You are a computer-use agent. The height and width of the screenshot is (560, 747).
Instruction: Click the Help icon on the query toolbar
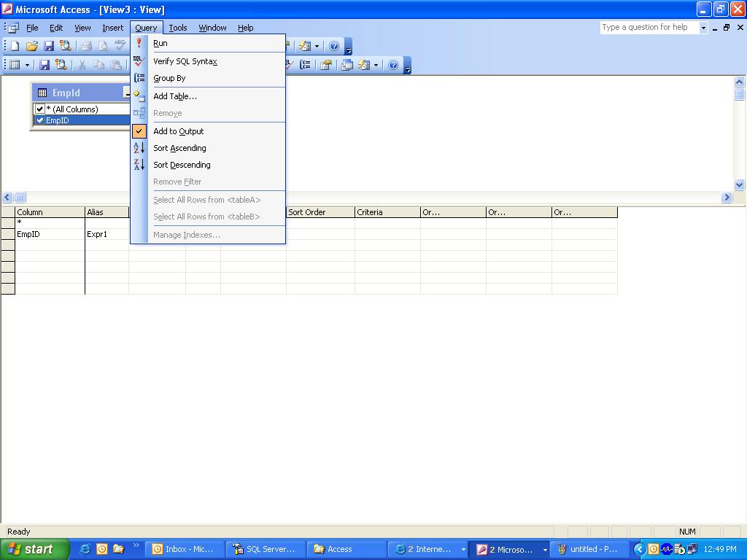point(393,65)
